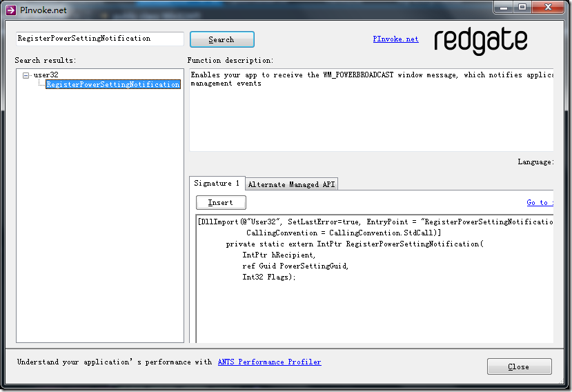This screenshot has width=572, height=392.
Task: Click the search text input field
Action: 99,39
